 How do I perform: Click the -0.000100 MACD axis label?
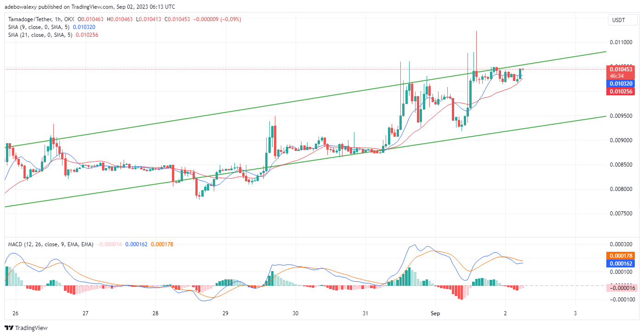[x=621, y=300]
